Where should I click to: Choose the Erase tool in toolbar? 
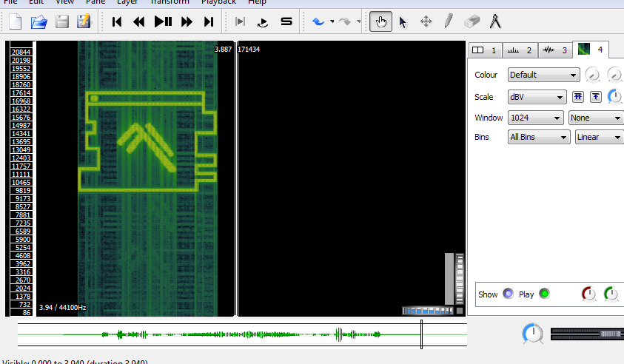[472, 22]
